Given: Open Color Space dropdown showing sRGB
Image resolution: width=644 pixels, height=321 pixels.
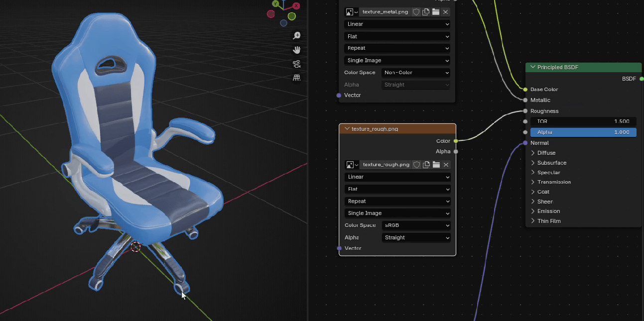Looking at the screenshot, I should 416,225.
